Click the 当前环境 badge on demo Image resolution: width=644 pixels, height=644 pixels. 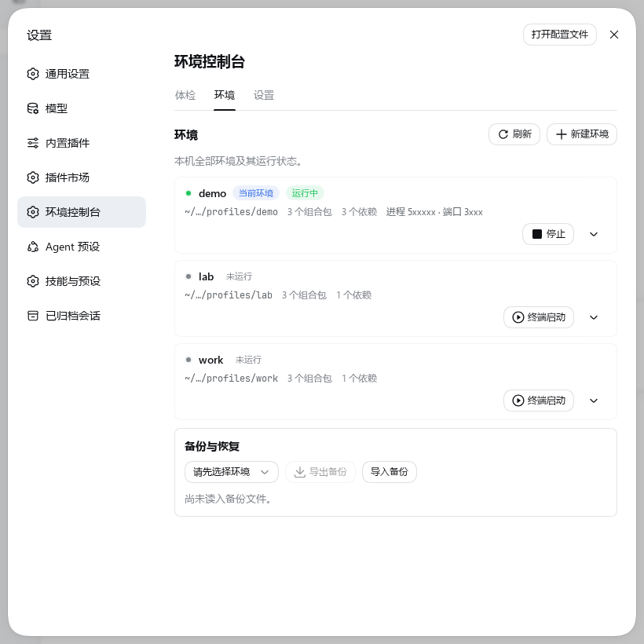tap(256, 193)
